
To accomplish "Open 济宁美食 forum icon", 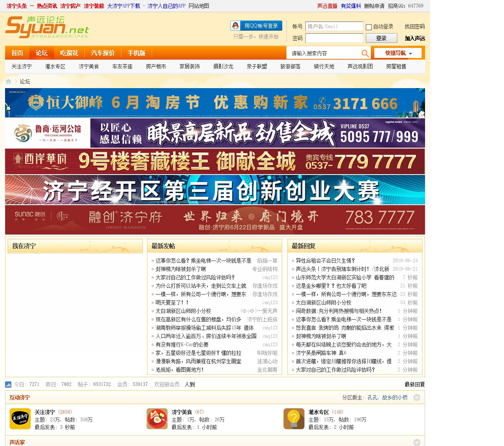I will [x=157, y=419].
